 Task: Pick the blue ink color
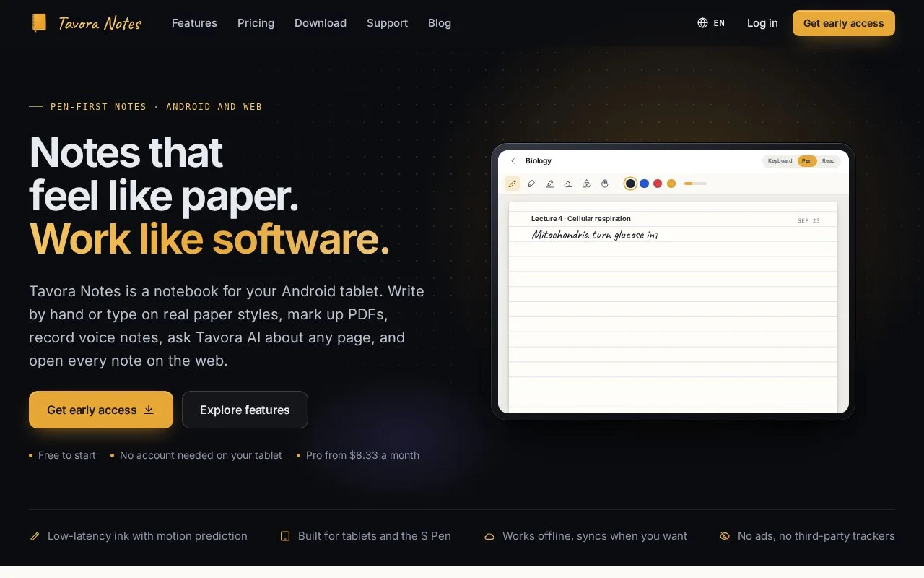click(644, 184)
